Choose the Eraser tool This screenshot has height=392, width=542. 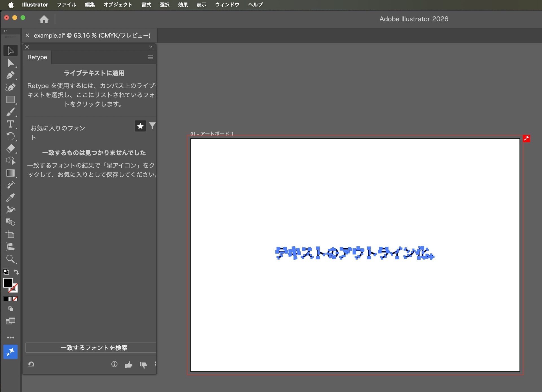[x=10, y=148]
